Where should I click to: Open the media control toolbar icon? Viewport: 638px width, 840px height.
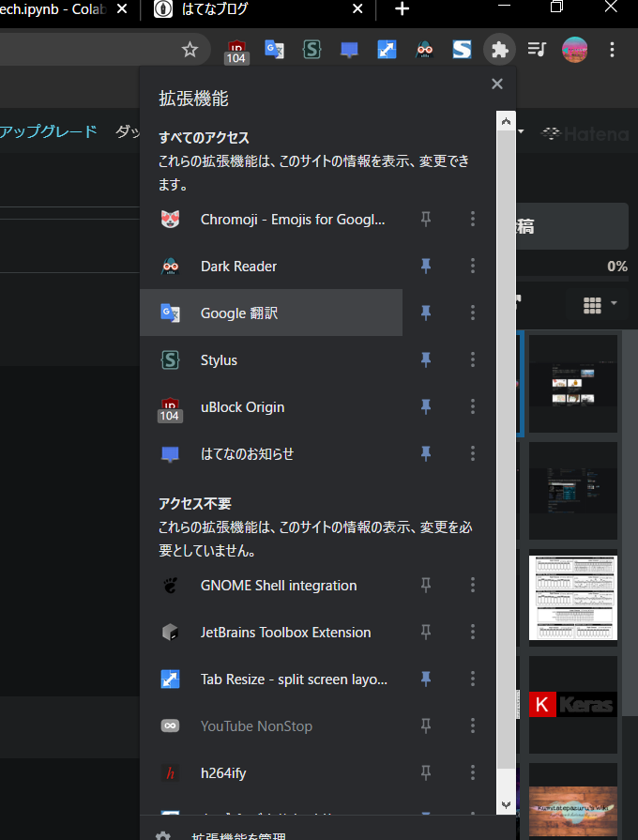click(537, 50)
